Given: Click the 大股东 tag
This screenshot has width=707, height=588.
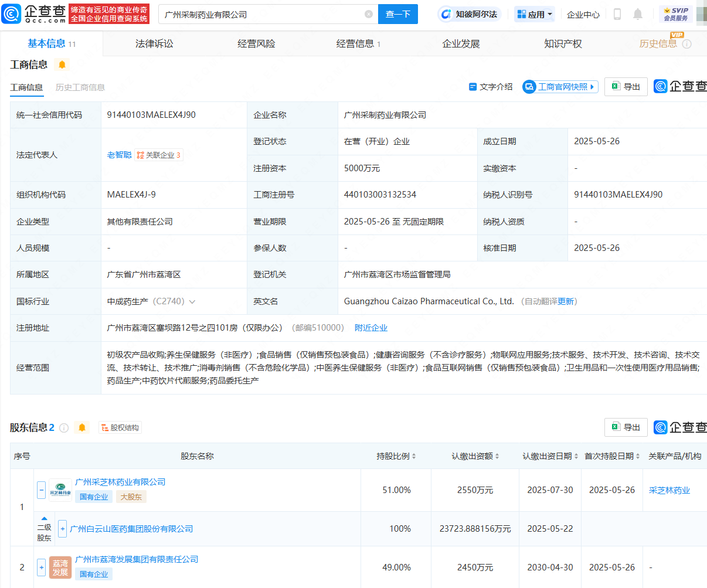Looking at the screenshot, I should tap(131, 497).
